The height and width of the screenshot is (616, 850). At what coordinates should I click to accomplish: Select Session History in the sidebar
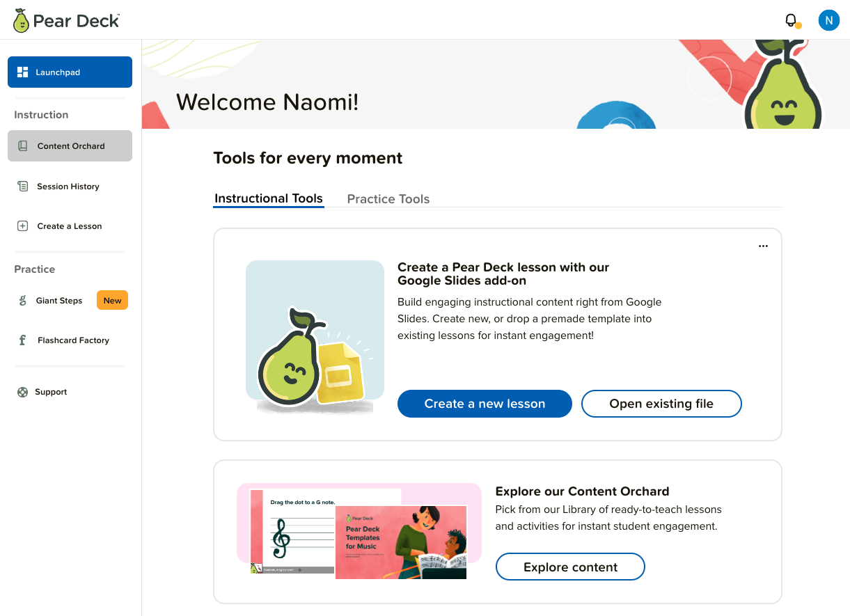[68, 186]
